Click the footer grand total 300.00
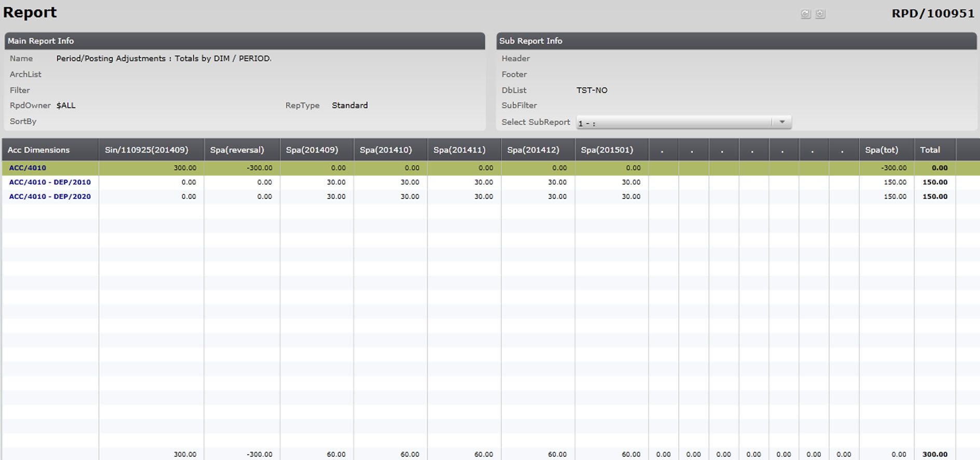The height and width of the screenshot is (460, 980). tap(935, 454)
